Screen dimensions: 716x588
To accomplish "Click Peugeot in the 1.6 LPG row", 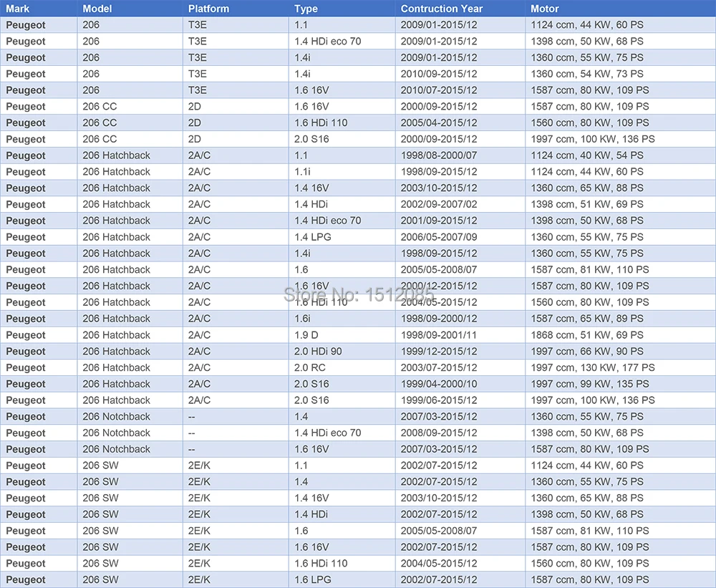I will [26, 580].
